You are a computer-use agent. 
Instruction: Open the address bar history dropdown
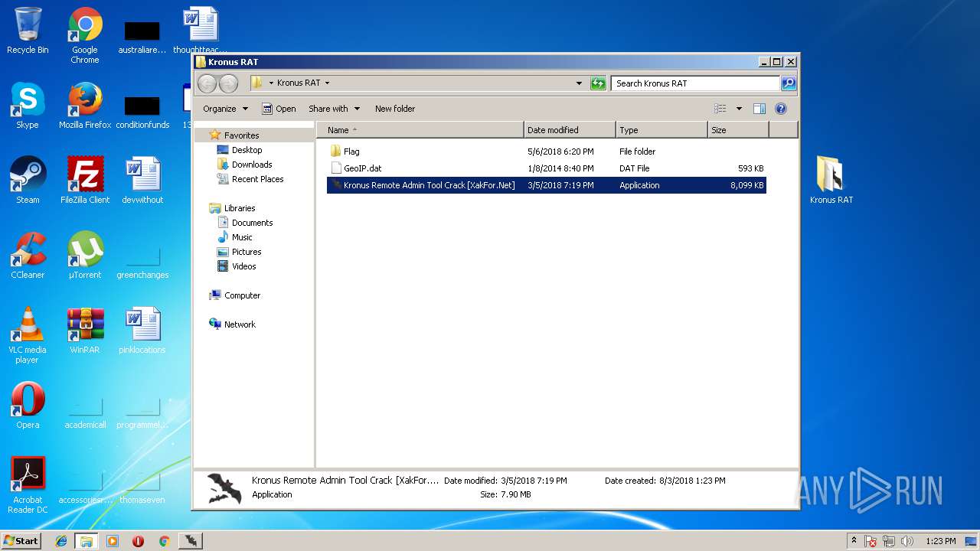click(579, 83)
